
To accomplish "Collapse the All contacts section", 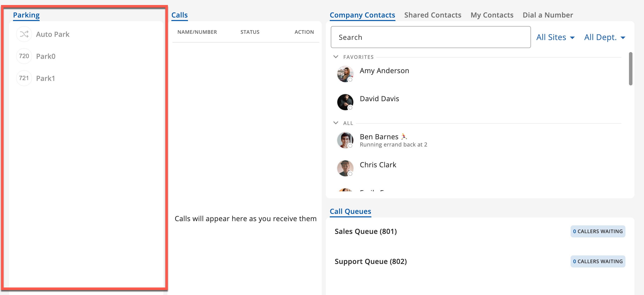I will tap(336, 123).
